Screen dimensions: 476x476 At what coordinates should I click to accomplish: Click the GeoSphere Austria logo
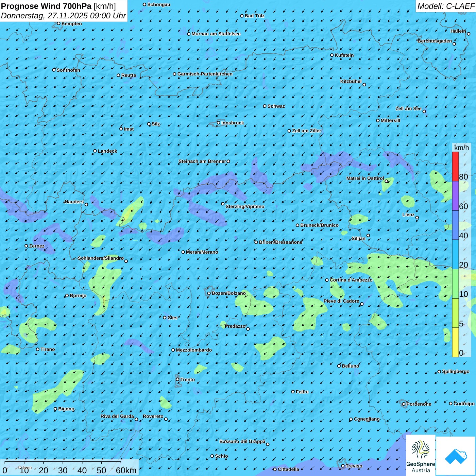pos(421,455)
